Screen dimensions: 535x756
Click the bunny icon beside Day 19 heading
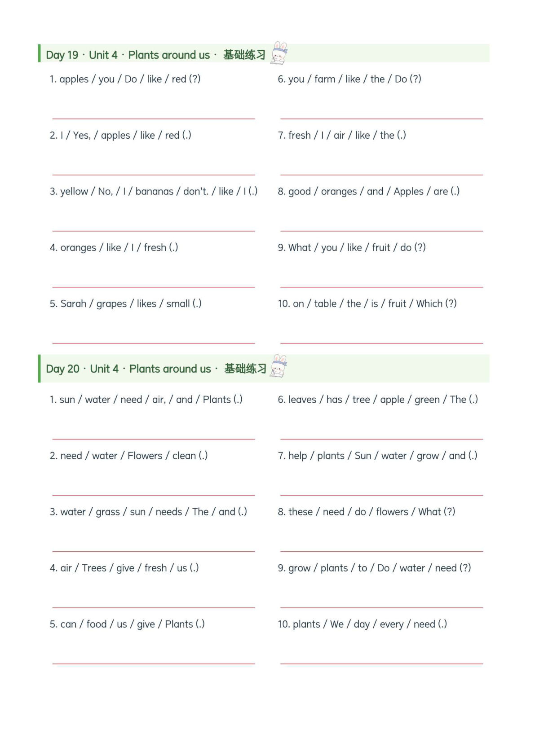point(279,53)
